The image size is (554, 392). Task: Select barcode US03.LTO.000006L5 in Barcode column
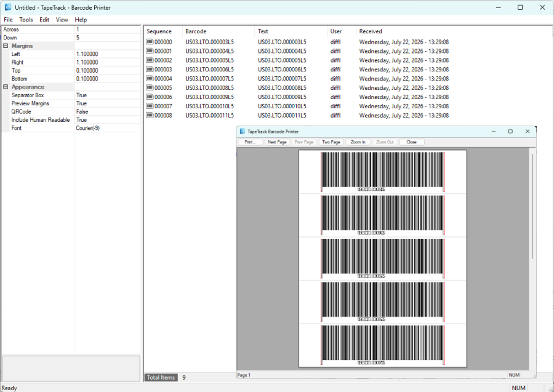tap(209, 69)
